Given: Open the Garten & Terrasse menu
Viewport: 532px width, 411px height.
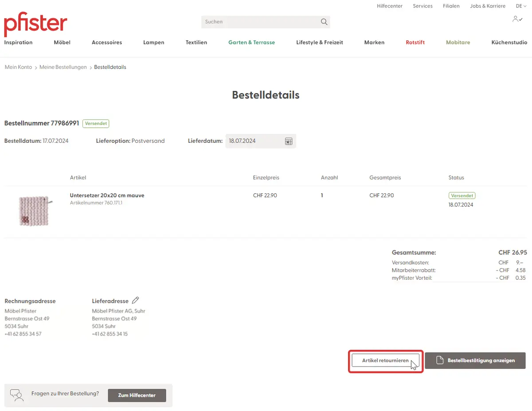Looking at the screenshot, I should click(x=251, y=43).
